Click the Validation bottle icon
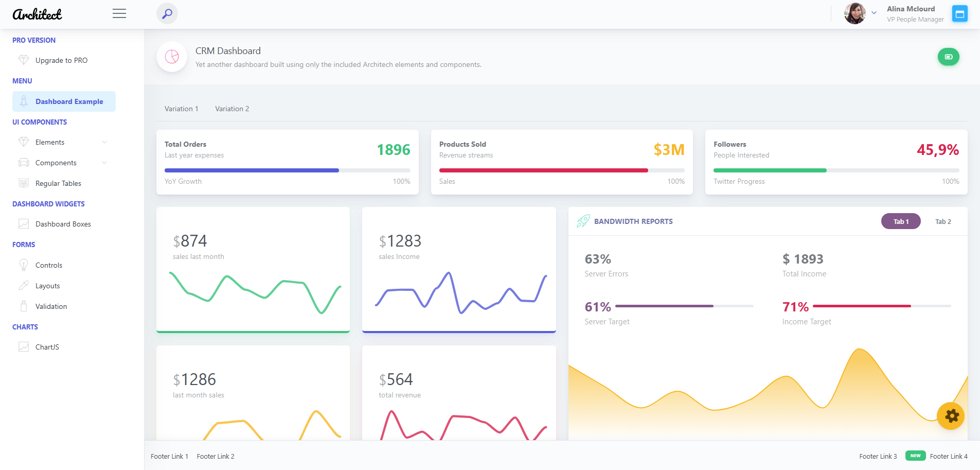980x470 pixels. click(24, 306)
